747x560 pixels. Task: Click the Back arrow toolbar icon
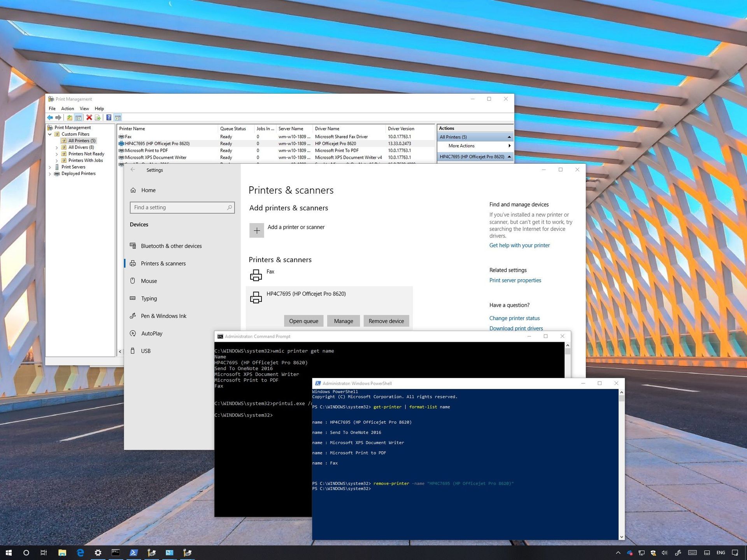[51, 117]
